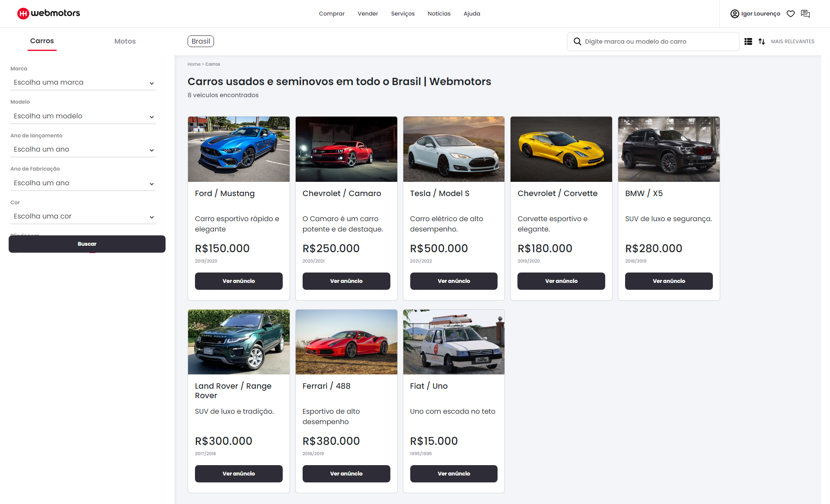
Task: Click the Buscar button
Action: pos(87,244)
